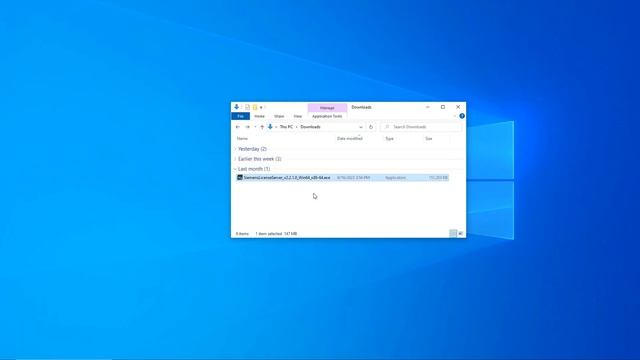Click the New folder quick access icon

click(x=255, y=107)
